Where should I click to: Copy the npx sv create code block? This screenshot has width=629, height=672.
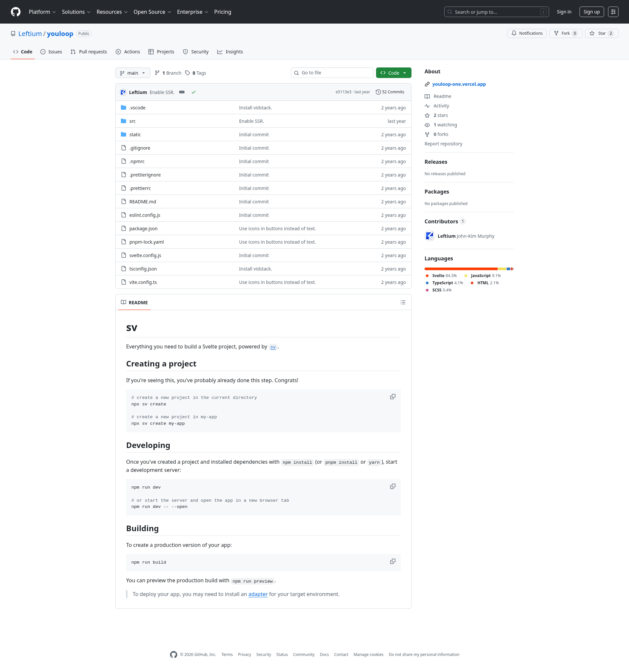click(392, 397)
